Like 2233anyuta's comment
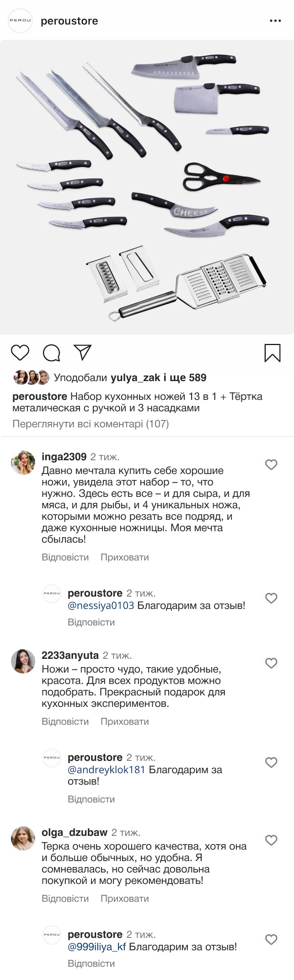This screenshot has width=294, height=980. [271, 663]
